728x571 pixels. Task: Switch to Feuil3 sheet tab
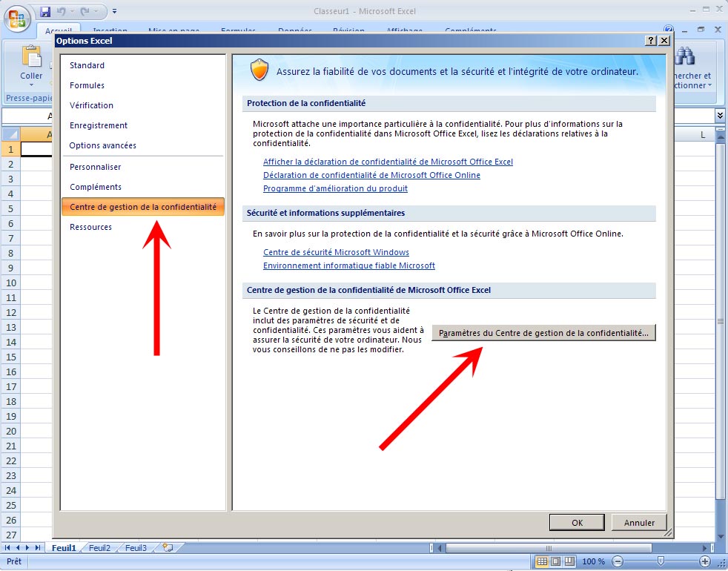136,548
